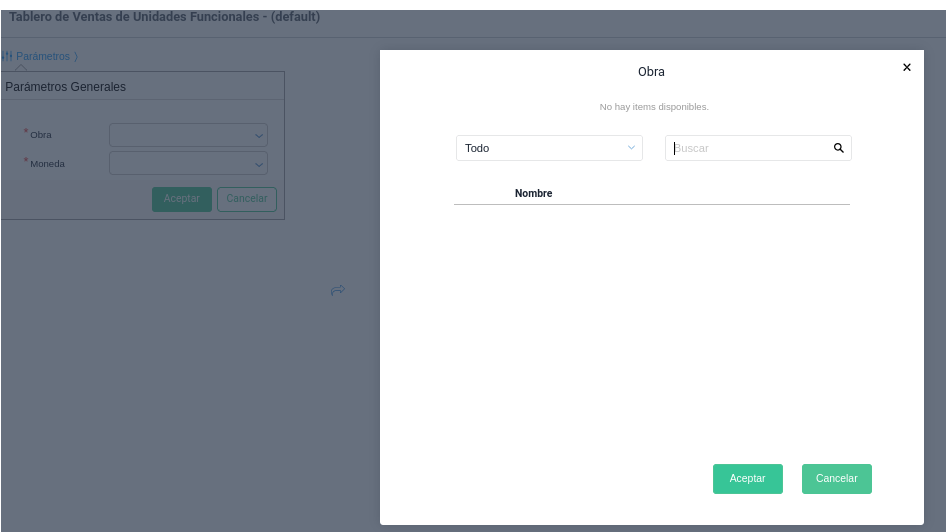Expand the Obra field dropdown in Parámetros Generales
This screenshot has width=946, height=532.
pos(188,135)
